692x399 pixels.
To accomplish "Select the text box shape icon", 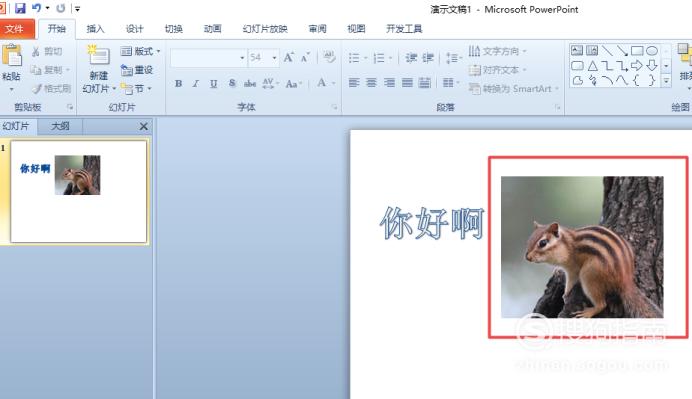I will 577,50.
